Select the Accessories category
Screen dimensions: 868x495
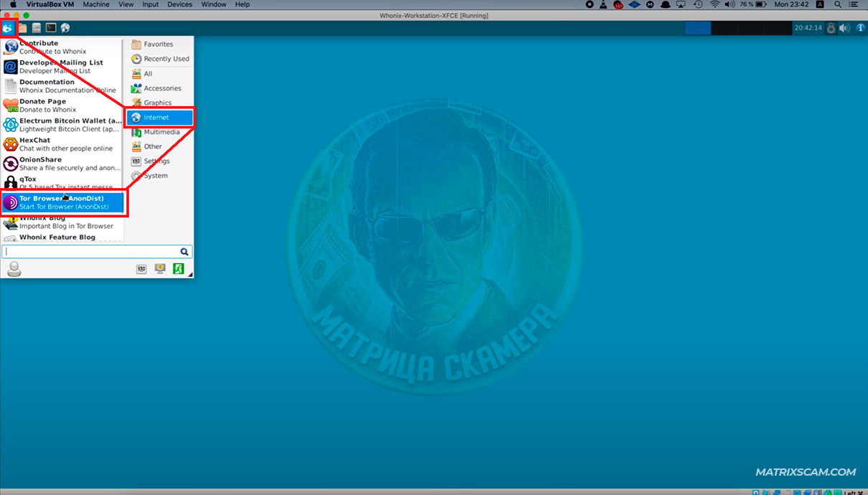(160, 88)
